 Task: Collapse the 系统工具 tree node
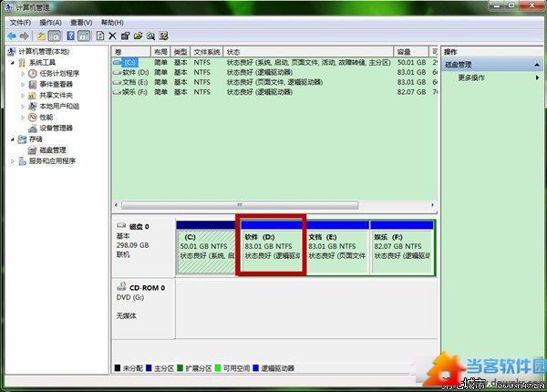13,63
